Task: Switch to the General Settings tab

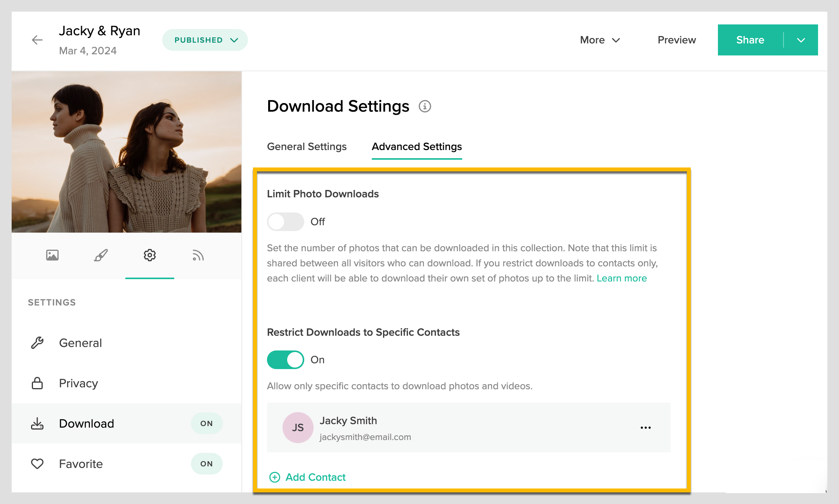Action: tap(307, 147)
